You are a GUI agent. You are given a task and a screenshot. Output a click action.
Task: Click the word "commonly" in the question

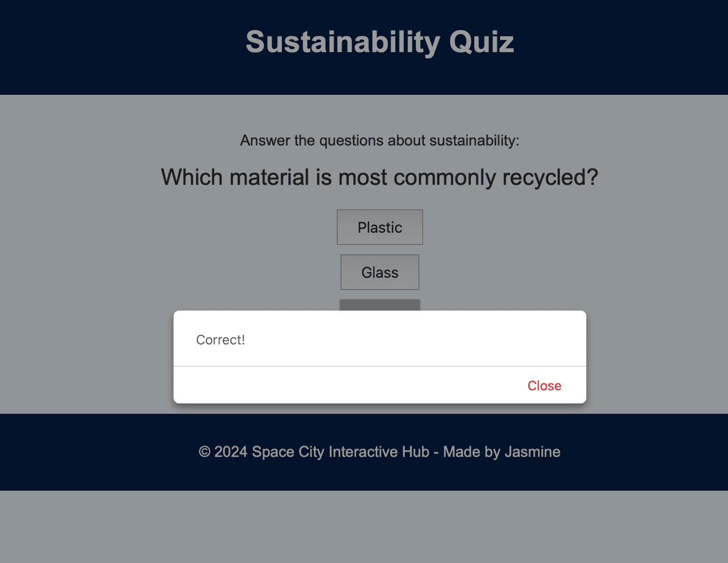click(445, 177)
